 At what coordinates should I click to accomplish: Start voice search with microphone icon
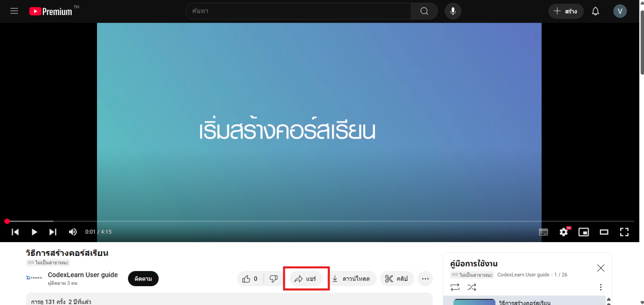[x=453, y=11]
